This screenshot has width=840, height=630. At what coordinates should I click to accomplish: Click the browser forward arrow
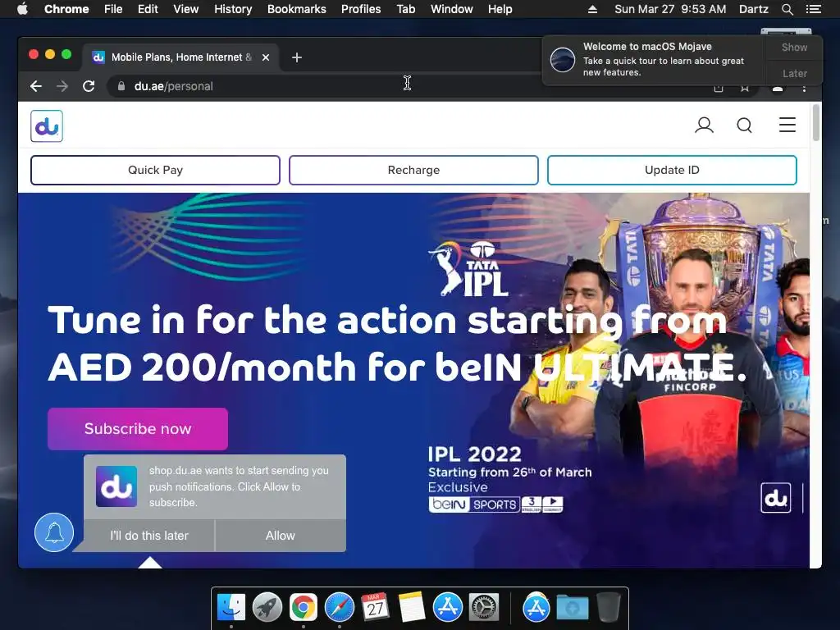[62, 86]
